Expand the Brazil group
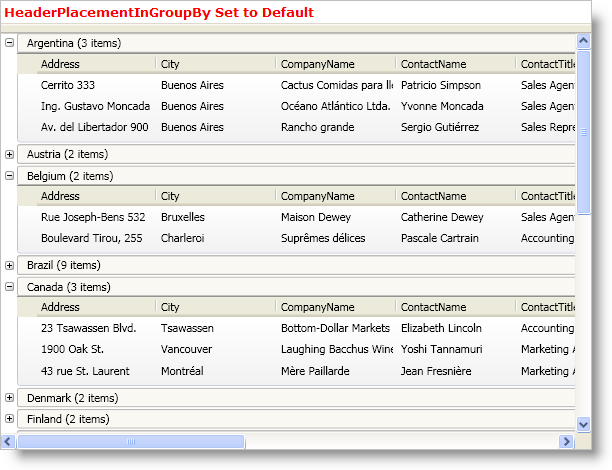This screenshot has height=470, width=612. pos(10,265)
